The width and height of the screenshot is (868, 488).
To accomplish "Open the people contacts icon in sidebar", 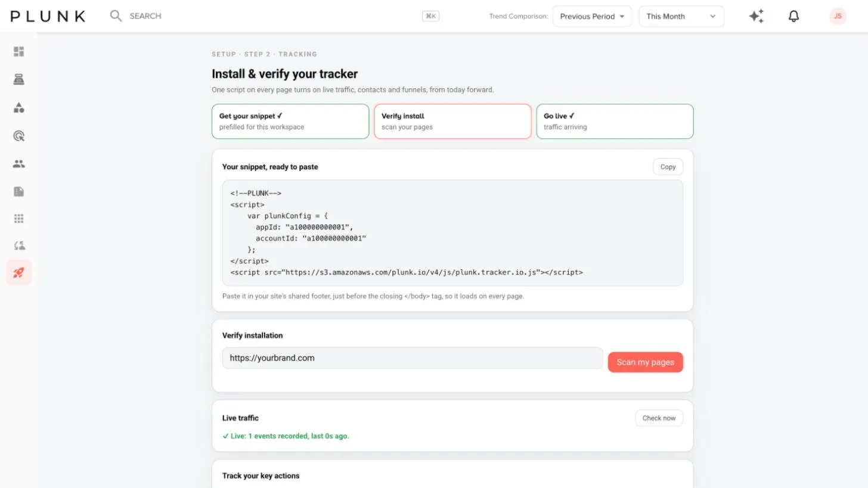I will click(19, 164).
